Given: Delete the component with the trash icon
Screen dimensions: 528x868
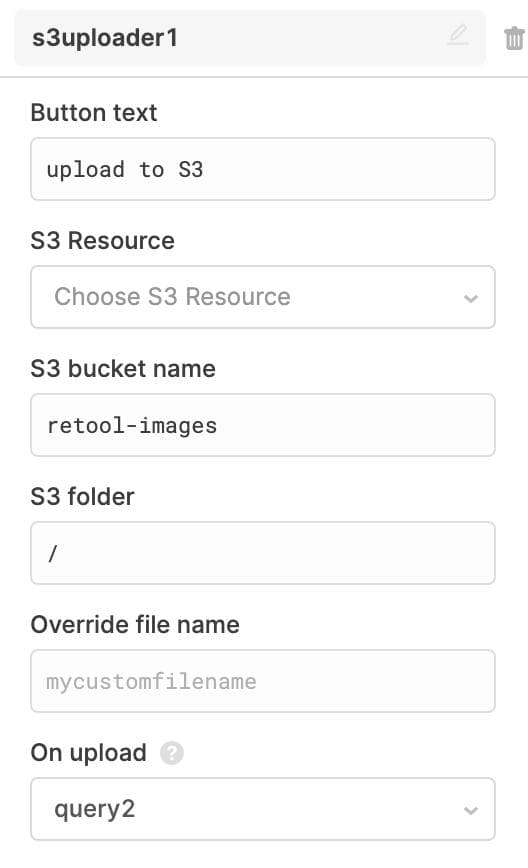Looking at the screenshot, I should point(514,38).
